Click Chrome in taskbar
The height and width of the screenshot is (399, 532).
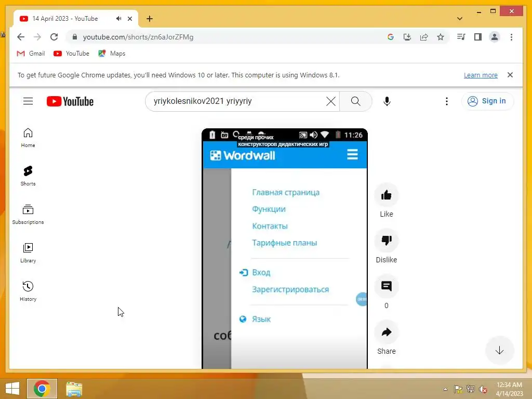click(42, 389)
